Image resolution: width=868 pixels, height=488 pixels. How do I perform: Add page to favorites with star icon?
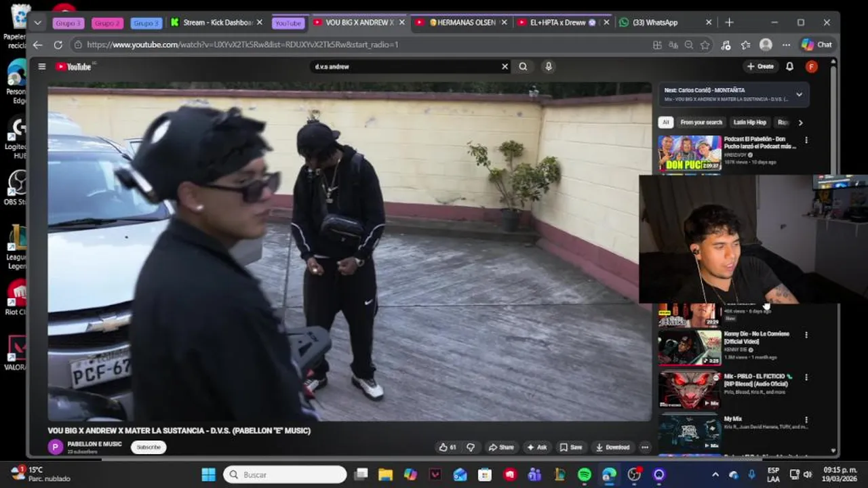pos(705,45)
